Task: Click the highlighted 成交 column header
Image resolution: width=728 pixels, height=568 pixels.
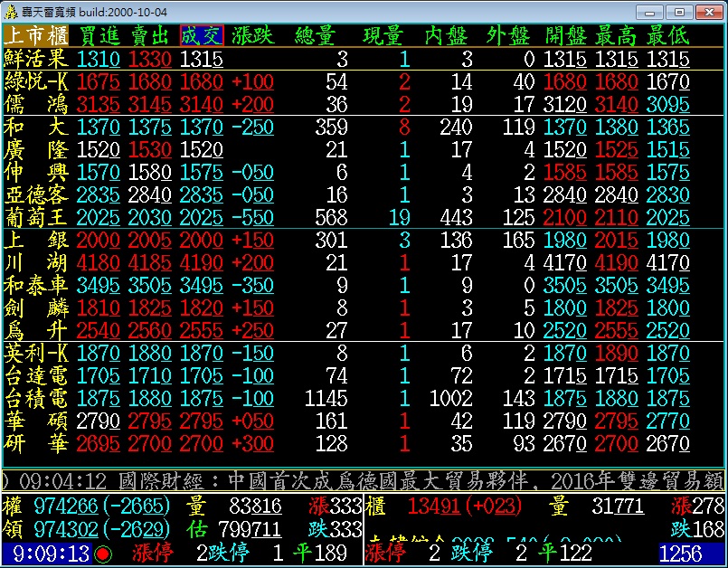Action: click(x=202, y=36)
